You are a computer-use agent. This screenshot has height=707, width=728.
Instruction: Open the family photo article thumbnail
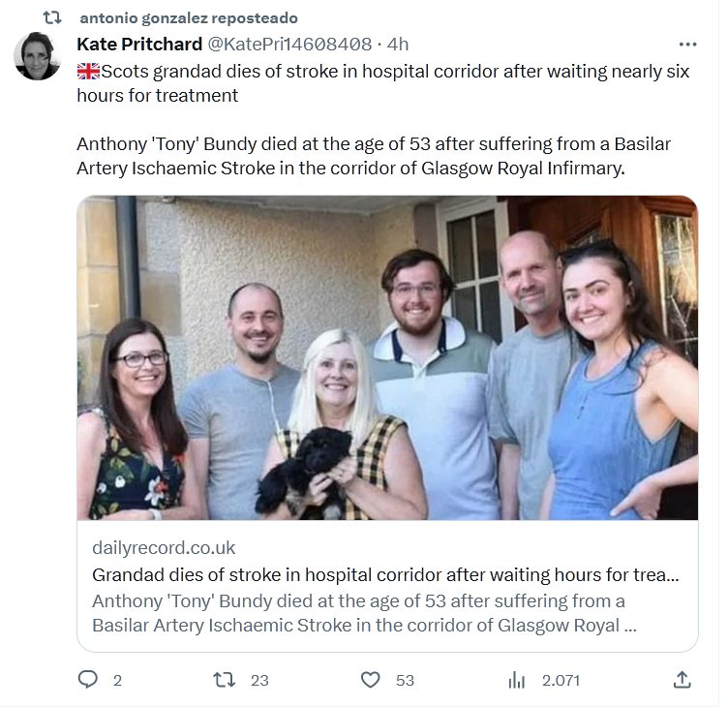pos(387,357)
